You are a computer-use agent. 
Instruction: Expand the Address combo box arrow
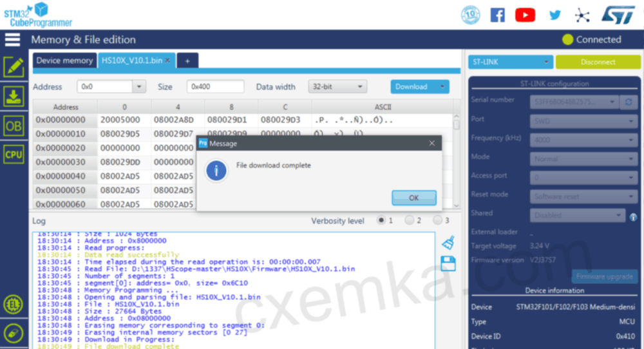point(139,86)
